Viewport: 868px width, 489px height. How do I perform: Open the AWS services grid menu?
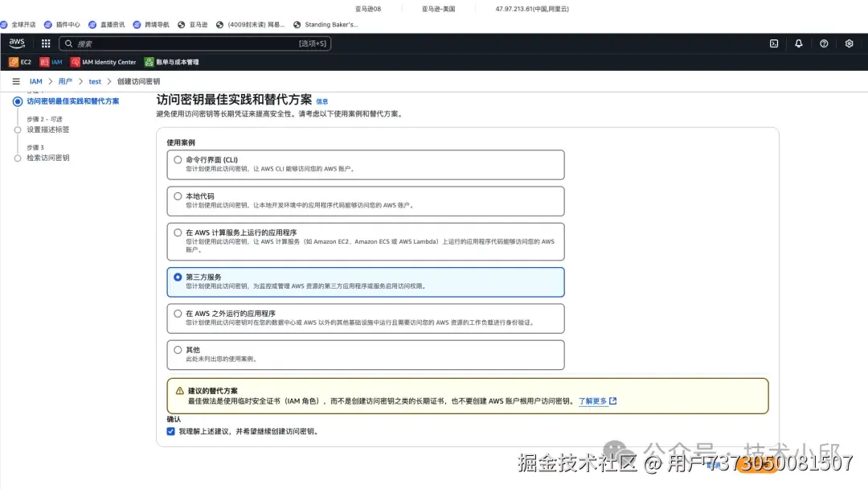point(46,43)
